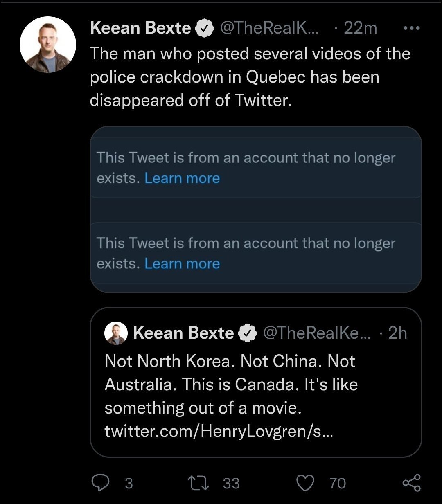Open the share icon for this tweet
442x504 pixels.
pos(411,483)
